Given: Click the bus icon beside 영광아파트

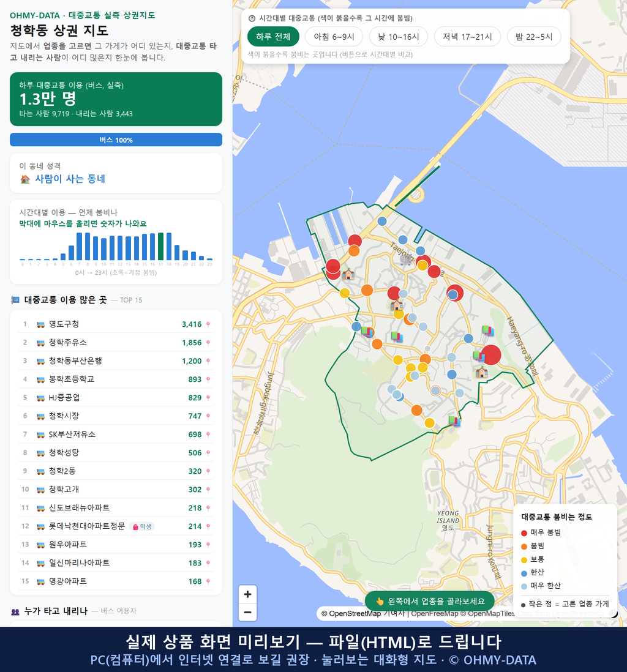Looking at the screenshot, I should (x=41, y=581).
